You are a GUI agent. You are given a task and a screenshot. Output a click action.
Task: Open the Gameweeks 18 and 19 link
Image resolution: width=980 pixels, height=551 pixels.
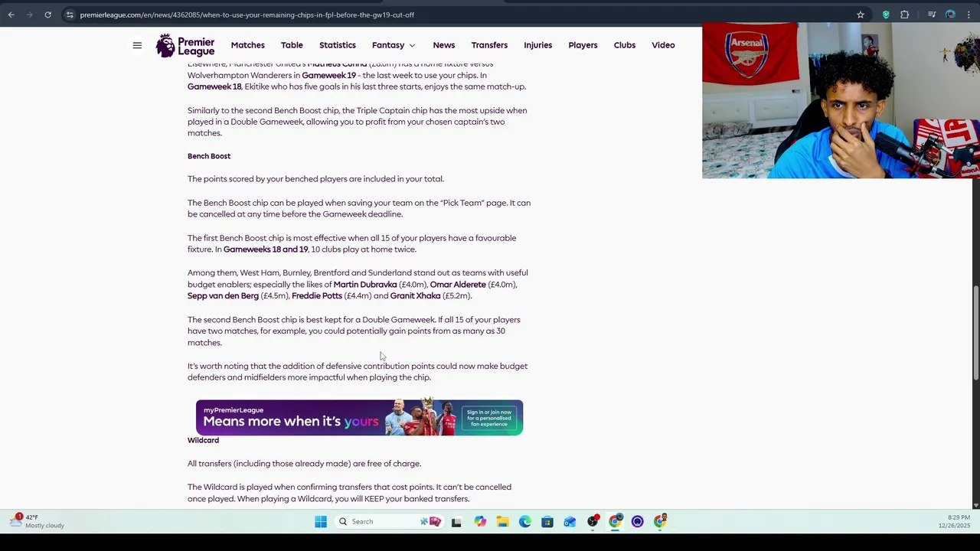click(x=266, y=249)
